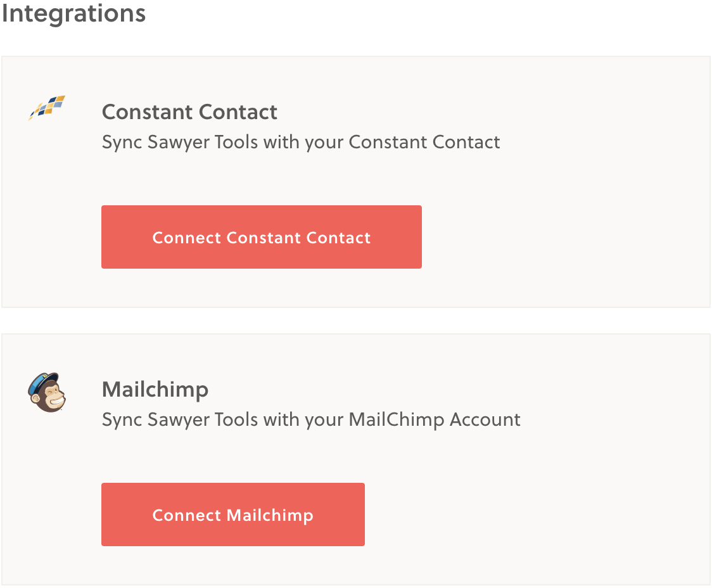
Task: Click the Constant Contact title text
Action: pyautogui.click(x=189, y=112)
